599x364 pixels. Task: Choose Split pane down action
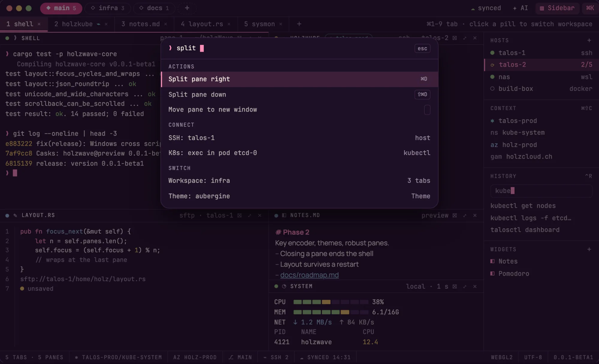[x=299, y=95]
